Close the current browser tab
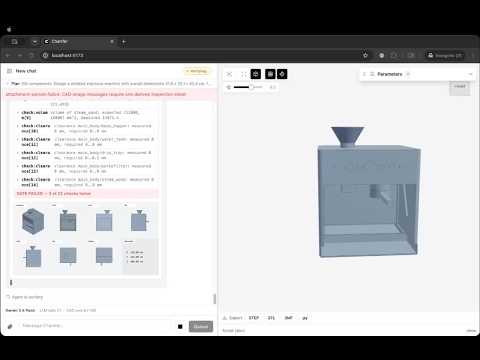Image resolution: width=480 pixels, height=360 pixels. pyautogui.click(x=112, y=42)
